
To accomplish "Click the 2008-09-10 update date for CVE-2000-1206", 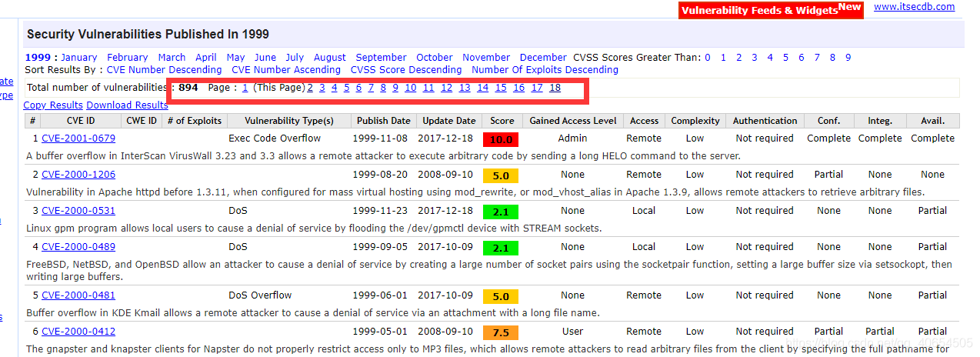I will 447,175.
